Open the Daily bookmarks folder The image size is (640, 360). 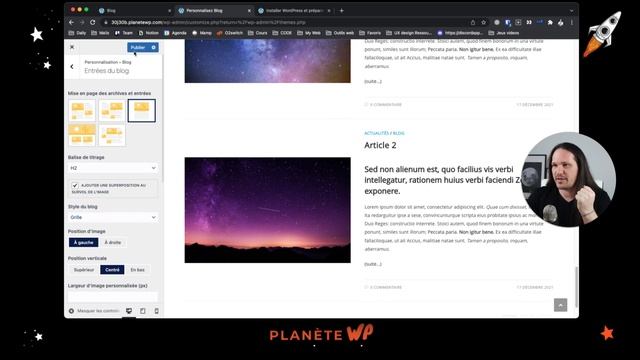click(78, 33)
